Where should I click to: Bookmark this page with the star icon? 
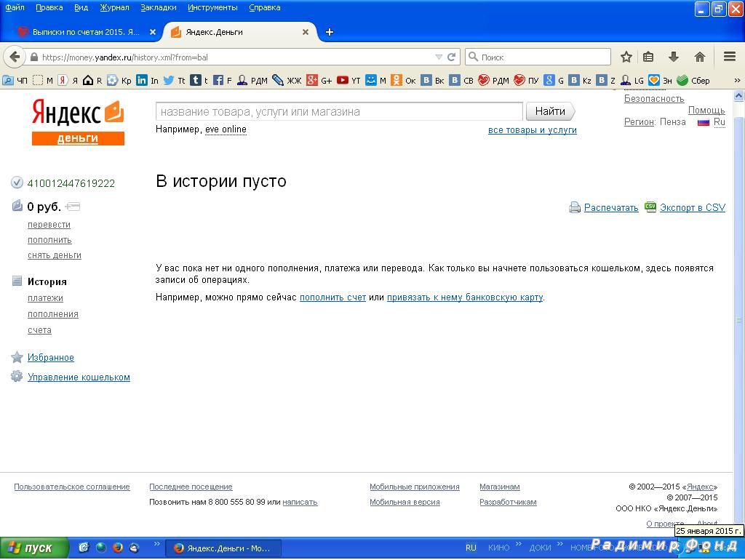tap(626, 57)
